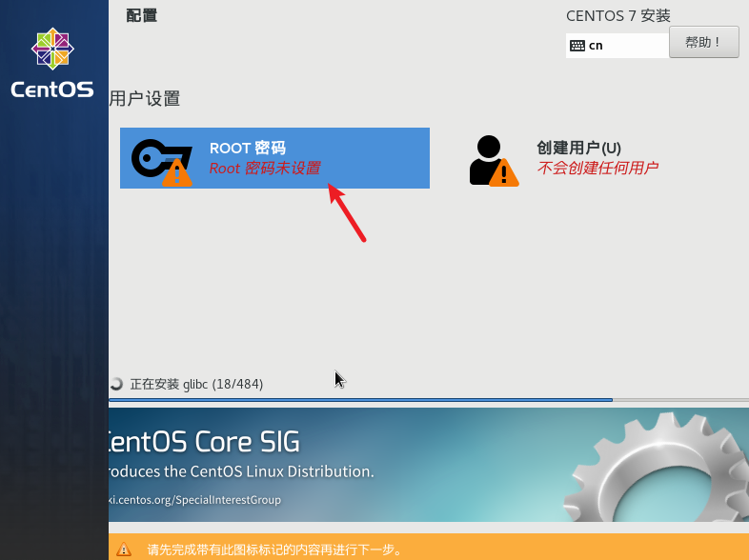749x560 pixels.
Task: Select the cn keyboard layout field
Action: tap(617, 46)
